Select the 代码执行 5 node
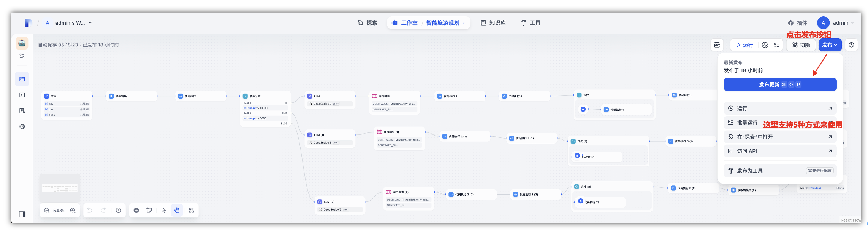The width and height of the screenshot is (868, 230). (x=694, y=95)
